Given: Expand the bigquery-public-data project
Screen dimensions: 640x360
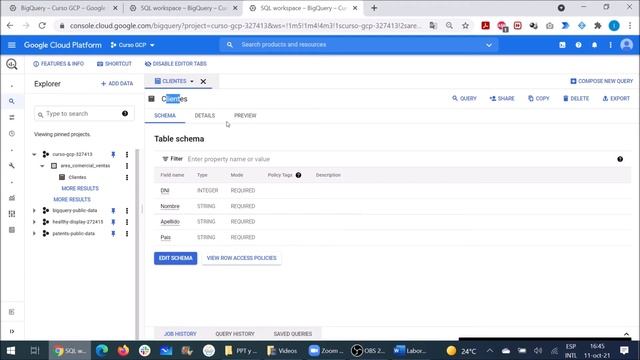Looking at the screenshot, I should tap(34, 211).
